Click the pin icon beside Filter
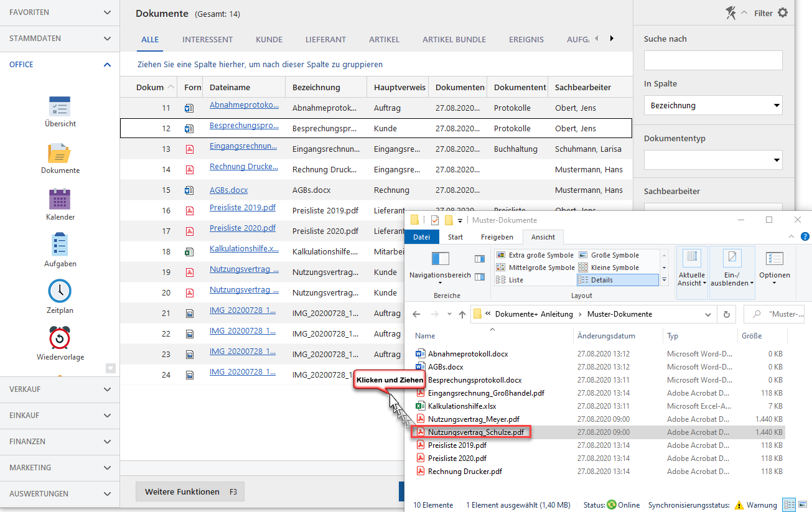The width and height of the screenshot is (812, 512). click(x=730, y=12)
